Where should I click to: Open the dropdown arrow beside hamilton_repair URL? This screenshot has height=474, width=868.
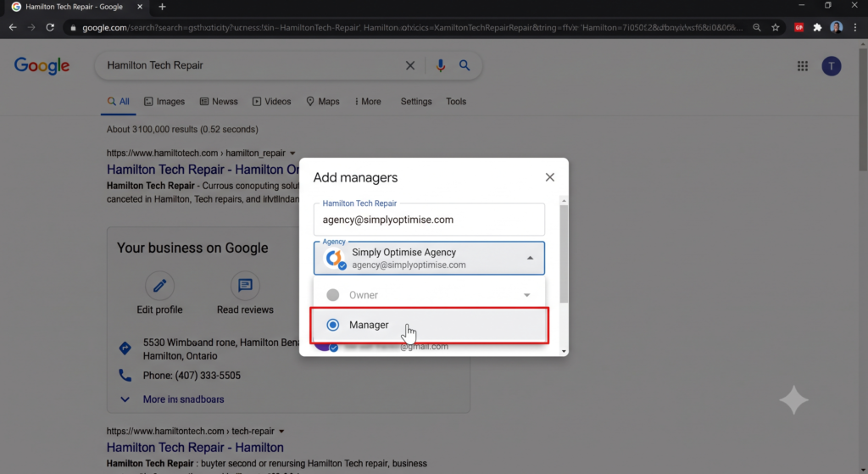[x=292, y=153]
